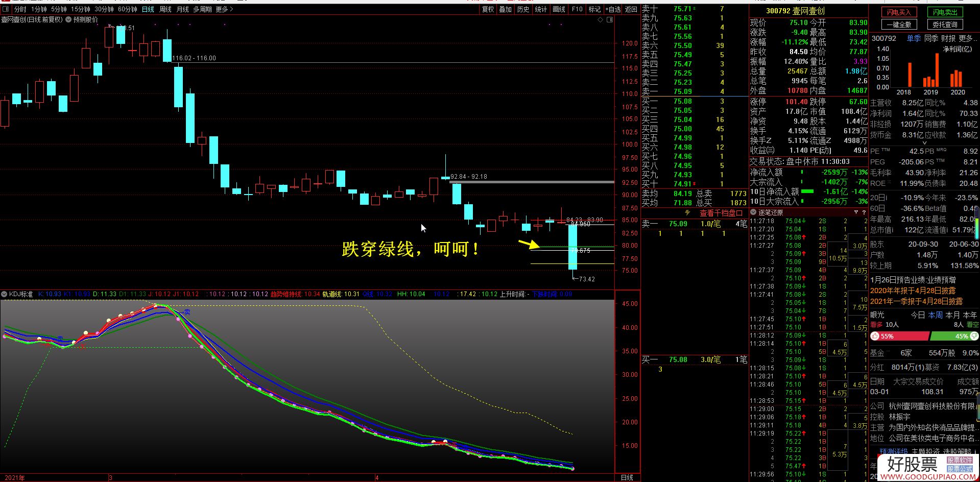Select the 周线 weekly chart tab
Image resolution: width=980 pixels, height=482 pixels.
pyautogui.click(x=165, y=9)
